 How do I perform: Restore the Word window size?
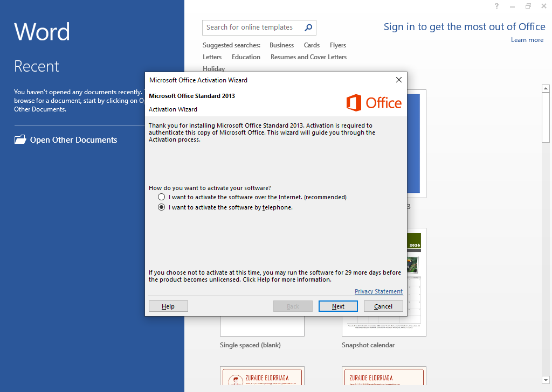(528, 6)
